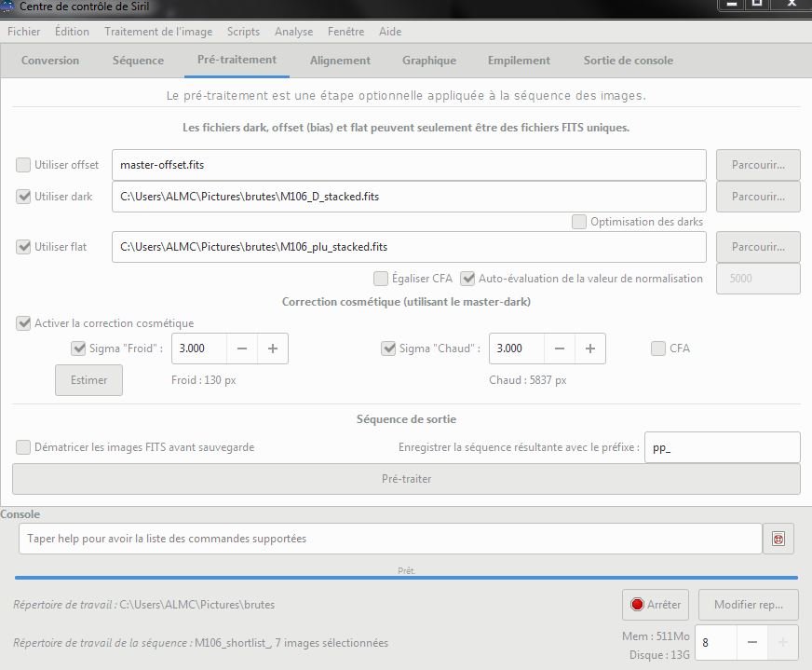The image size is (812, 670).
Task: Check Dématricer les images FITS avant sauvegarde
Action: pos(23,447)
